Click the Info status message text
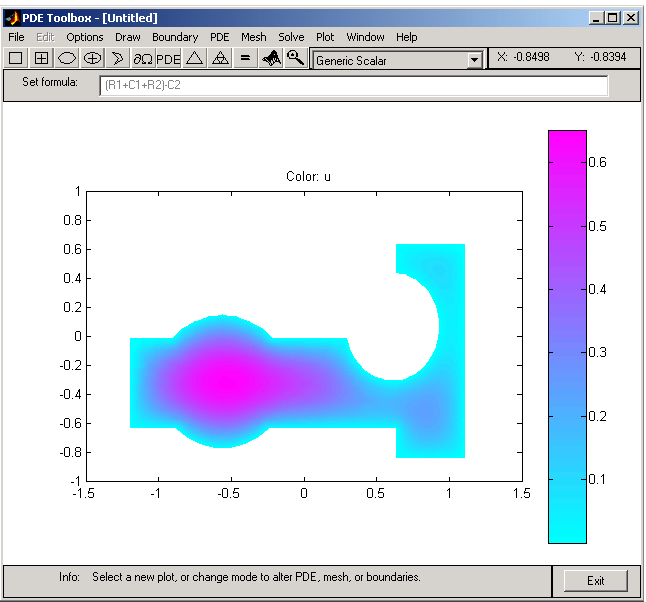Image resolution: width=646 pixels, height=602 pixels. click(x=256, y=577)
